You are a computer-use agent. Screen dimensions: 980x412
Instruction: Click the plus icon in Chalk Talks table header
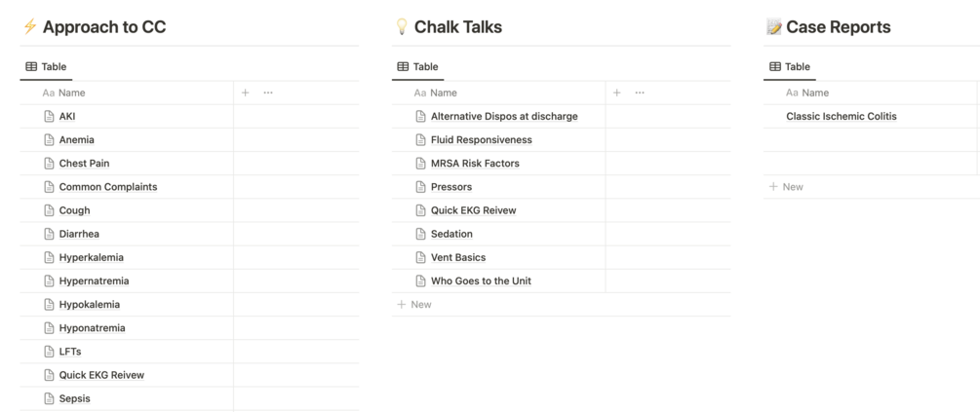(616, 93)
